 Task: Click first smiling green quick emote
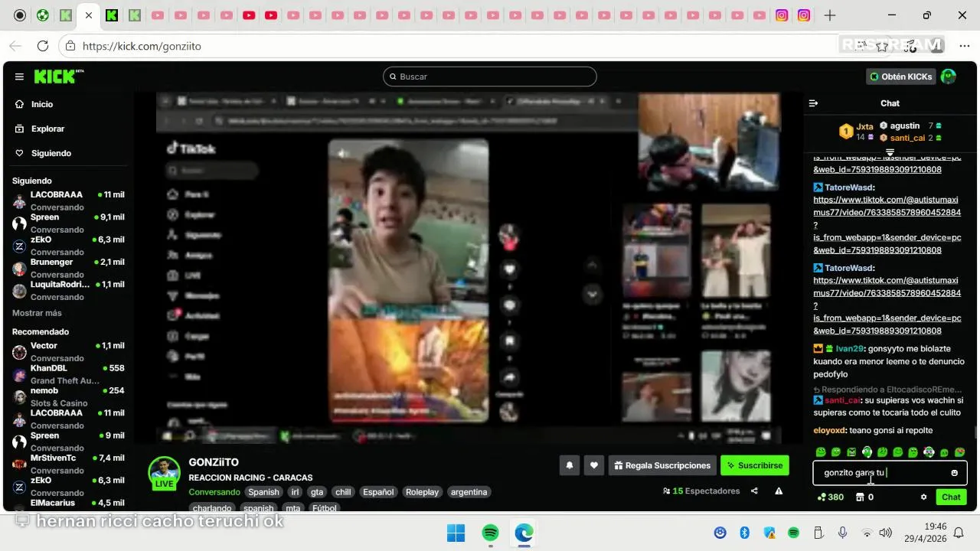(821, 452)
